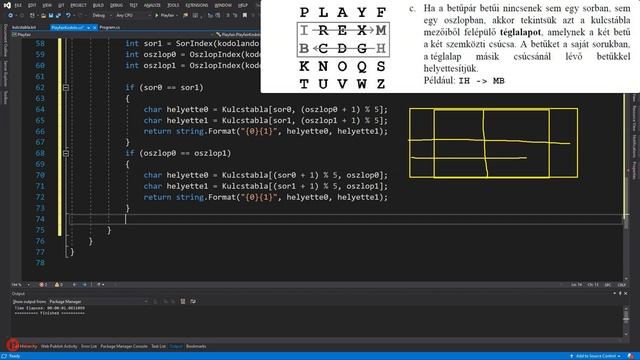Click the Open File folder icon

coord(43,16)
